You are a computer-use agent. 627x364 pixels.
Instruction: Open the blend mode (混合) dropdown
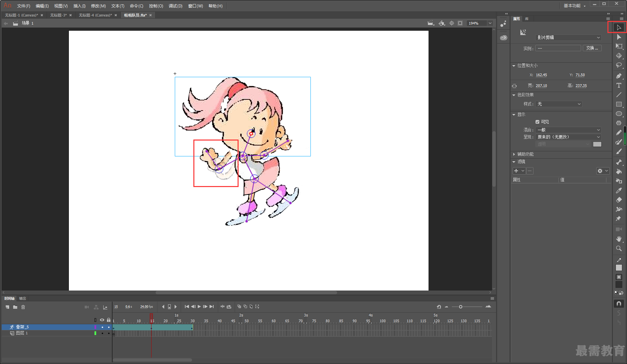[568, 130]
